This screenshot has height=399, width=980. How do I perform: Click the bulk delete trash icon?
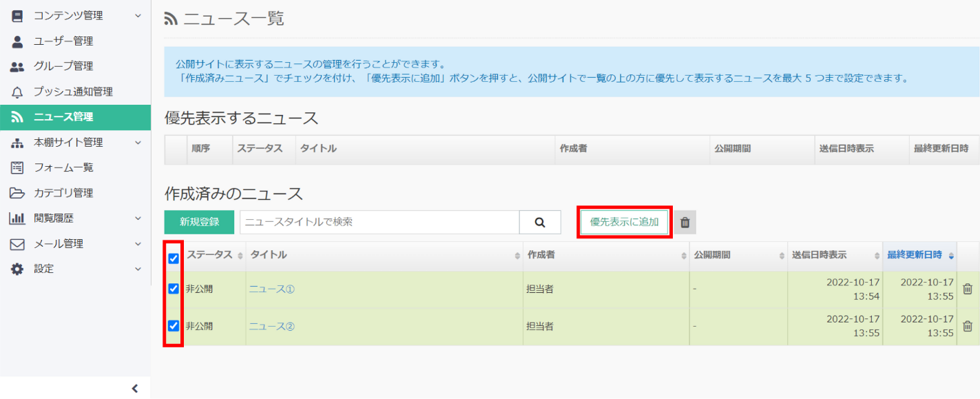(x=685, y=222)
